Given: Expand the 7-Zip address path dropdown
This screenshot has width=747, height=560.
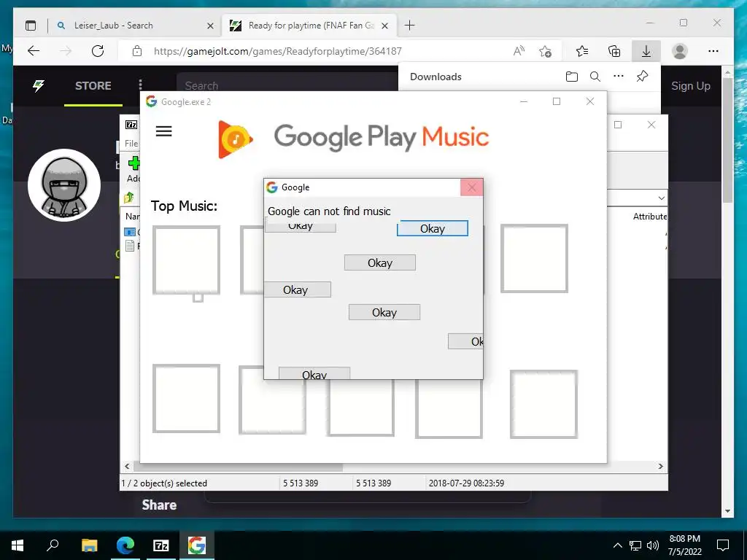Looking at the screenshot, I should point(661,198).
